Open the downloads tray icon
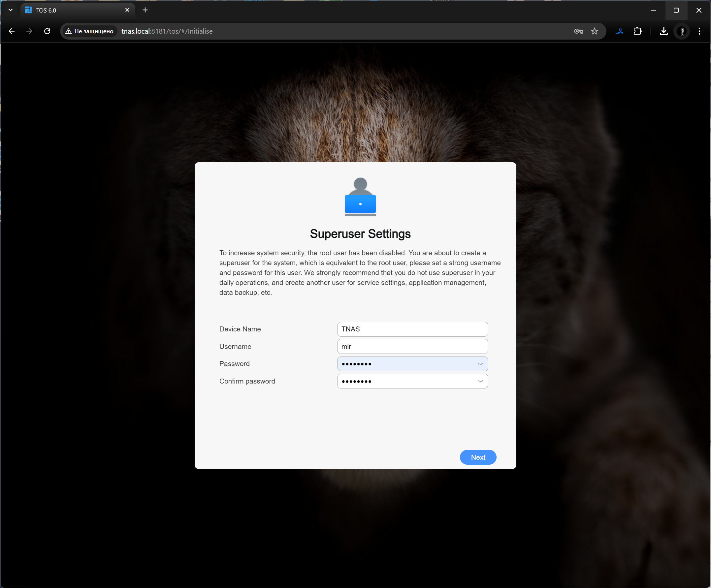The image size is (711, 588). (x=663, y=31)
